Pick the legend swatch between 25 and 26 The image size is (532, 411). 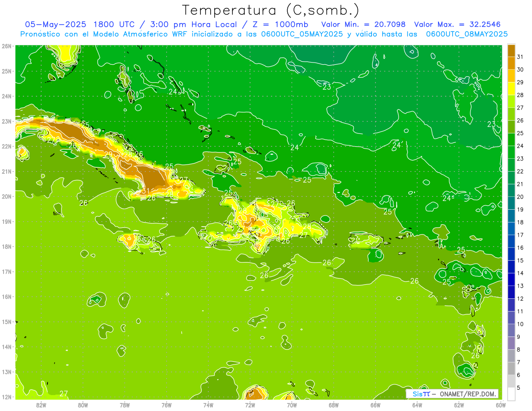[x=512, y=127]
